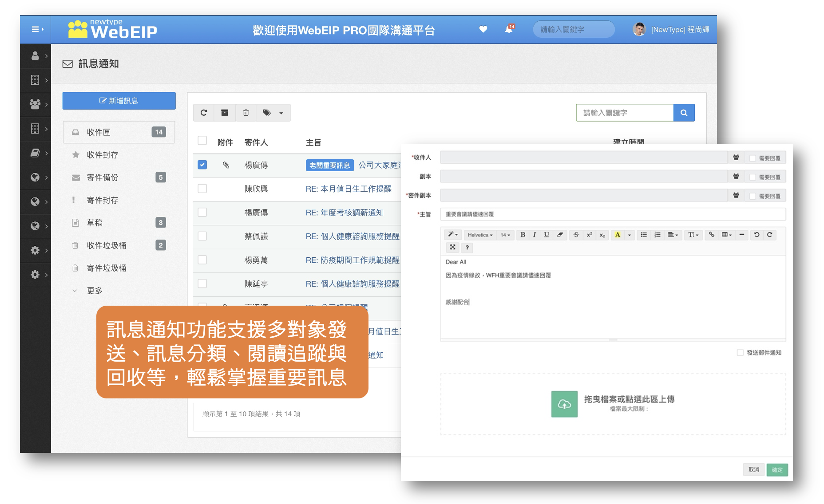824x504 pixels.
Task: Apply subscript formatting
Action: pos(602,235)
